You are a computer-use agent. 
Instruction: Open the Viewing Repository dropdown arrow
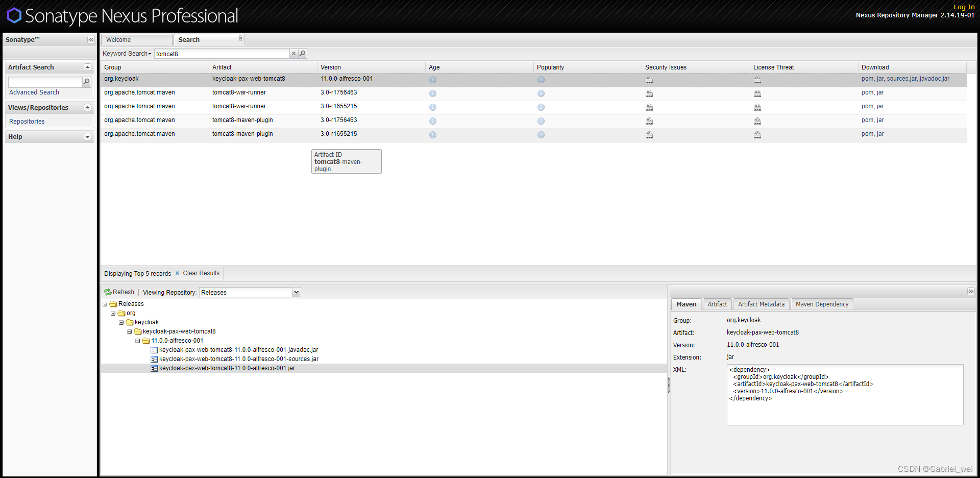[296, 292]
